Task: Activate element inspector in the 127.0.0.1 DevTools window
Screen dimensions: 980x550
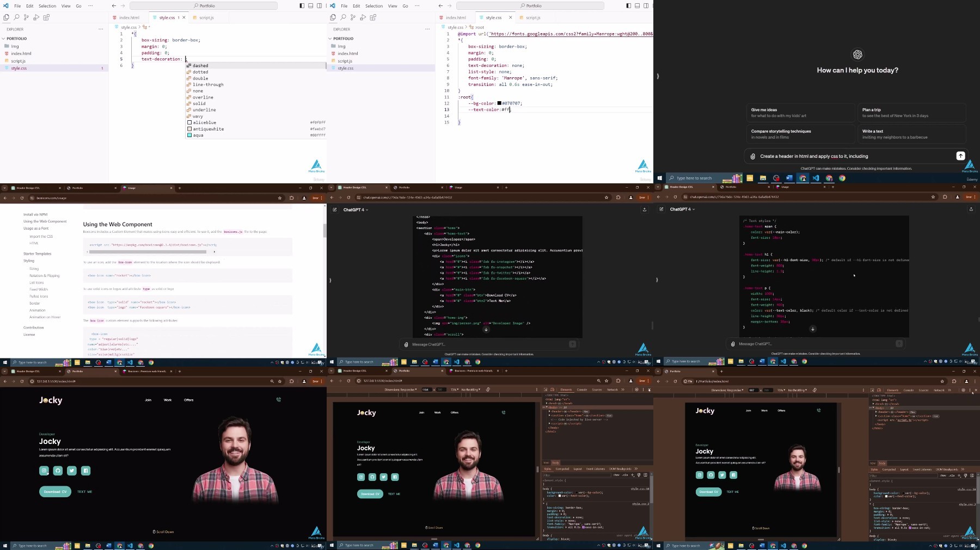Action: click(546, 390)
